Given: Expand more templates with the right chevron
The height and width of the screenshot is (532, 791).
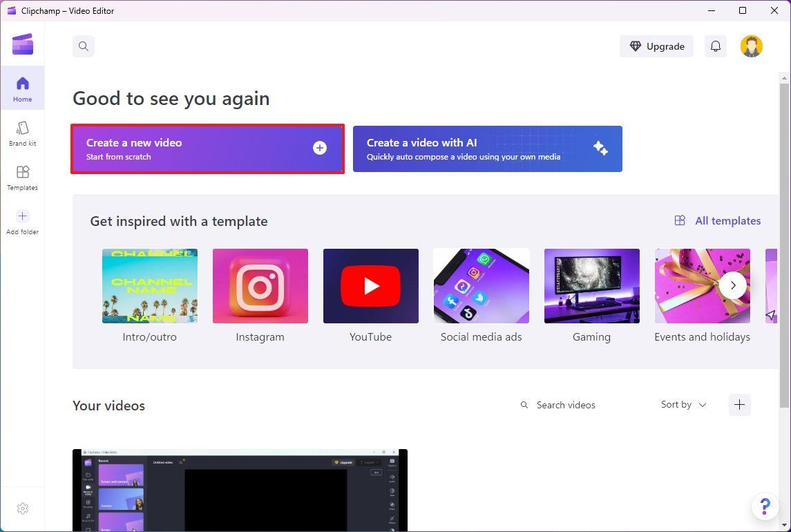Looking at the screenshot, I should (x=733, y=285).
